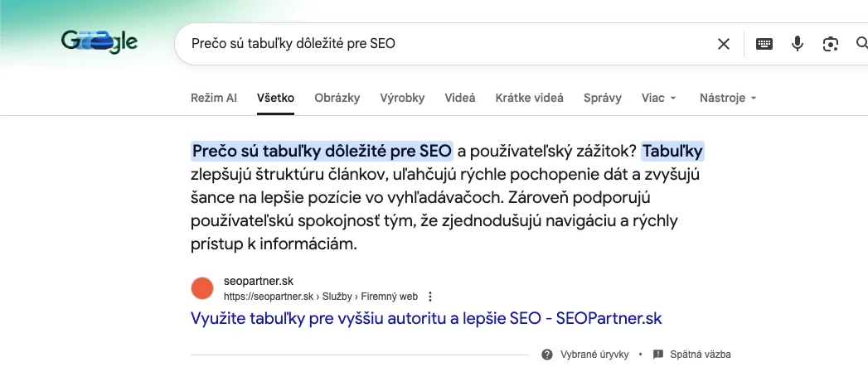Open the Krátke videá tab

pyautogui.click(x=530, y=98)
